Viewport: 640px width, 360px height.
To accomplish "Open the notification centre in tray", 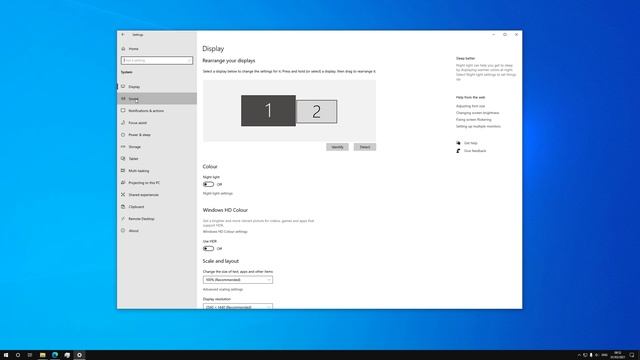I will pyautogui.click(x=632, y=355).
